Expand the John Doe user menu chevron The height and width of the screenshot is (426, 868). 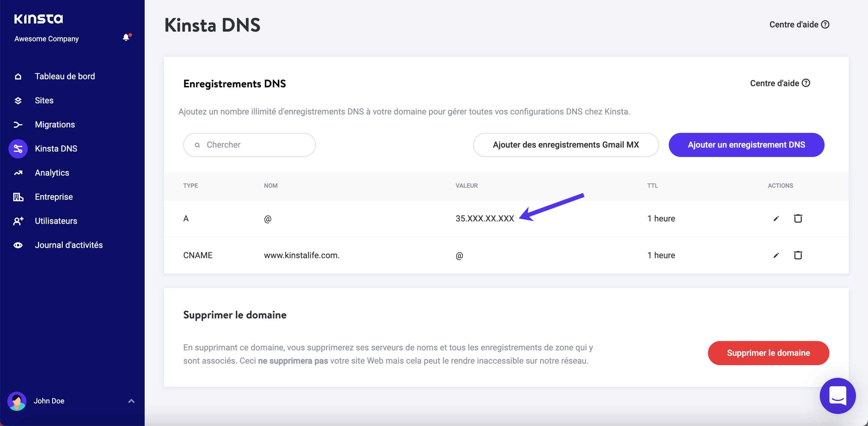coord(131,401)
